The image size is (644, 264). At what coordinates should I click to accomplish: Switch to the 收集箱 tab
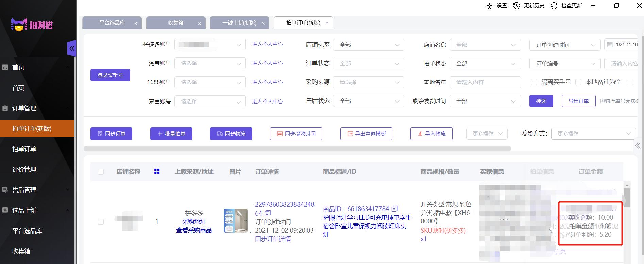(176, 23)
